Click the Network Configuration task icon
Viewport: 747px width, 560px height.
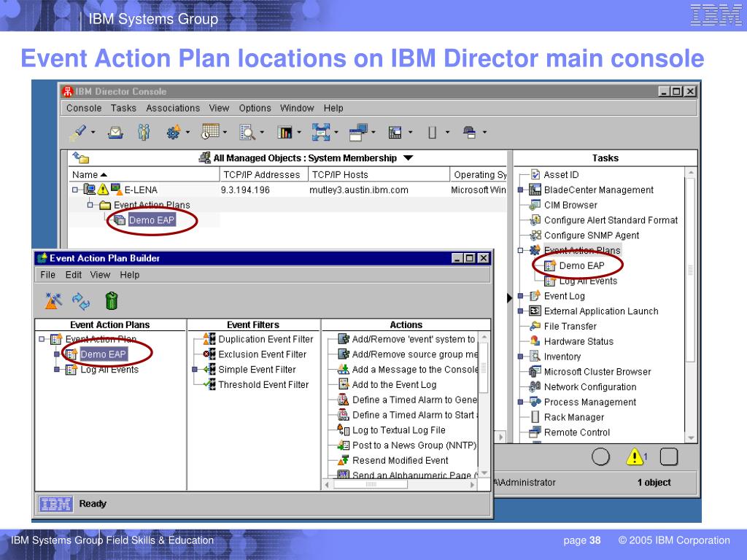pos(535,386)
